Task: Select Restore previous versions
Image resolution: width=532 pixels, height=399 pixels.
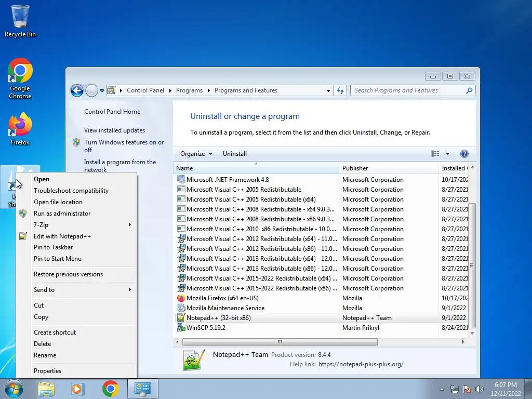Action: (x=77, y=274)
